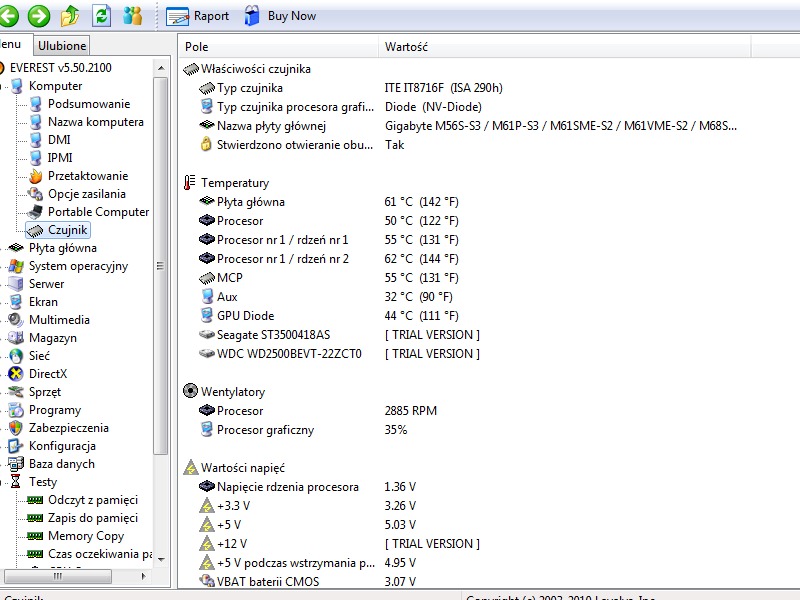Open the Zabezpieczenia shield item
The width and height of the screenshot is (800, 600).
69,428
